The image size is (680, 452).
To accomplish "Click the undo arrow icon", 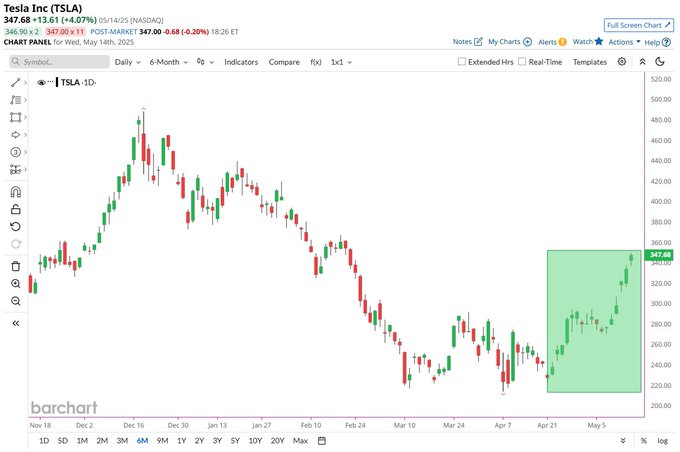I will pyautogui.click(x=16, y=226).
